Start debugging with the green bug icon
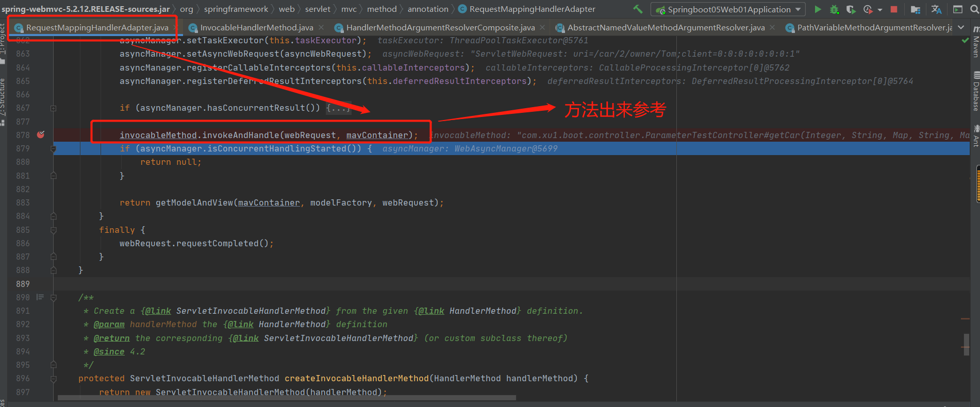 tap(834, 9)
